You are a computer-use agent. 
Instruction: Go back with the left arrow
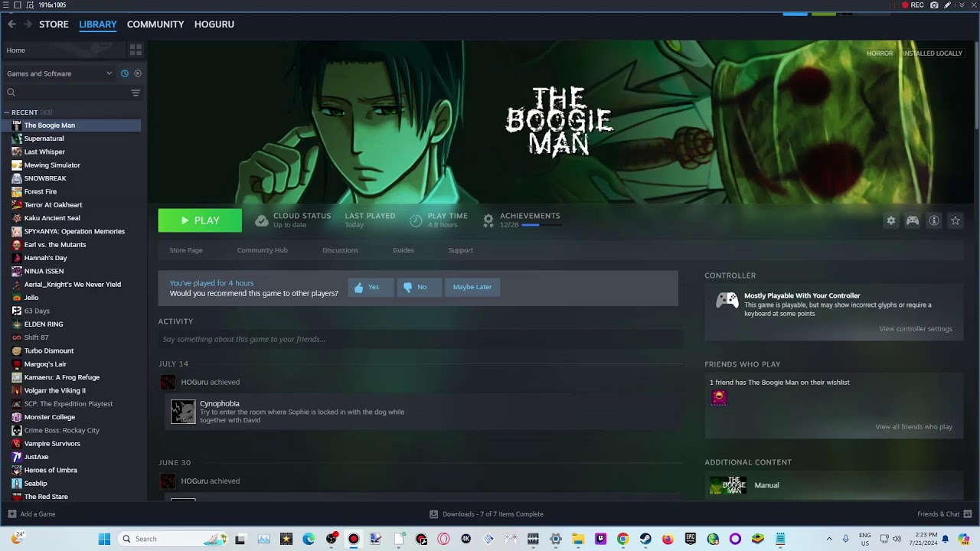tap(11, 24)
